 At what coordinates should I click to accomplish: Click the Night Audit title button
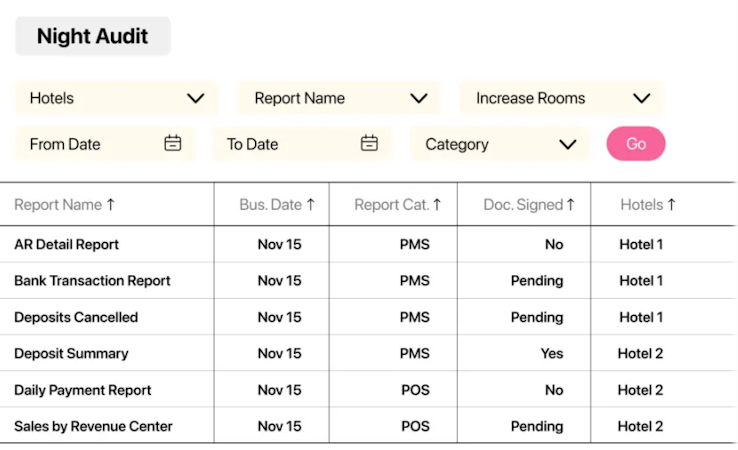coord(93,37)
